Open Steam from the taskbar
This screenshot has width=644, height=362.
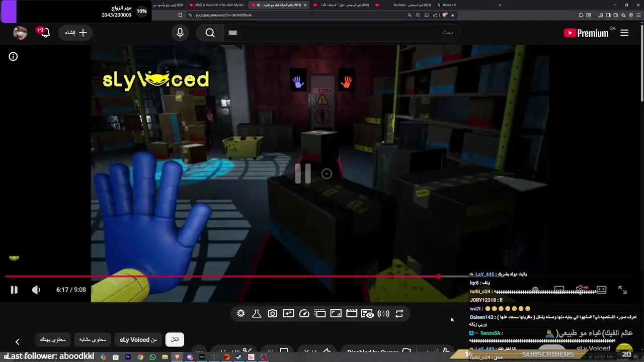pyautogui.click(x=239, y=357)
